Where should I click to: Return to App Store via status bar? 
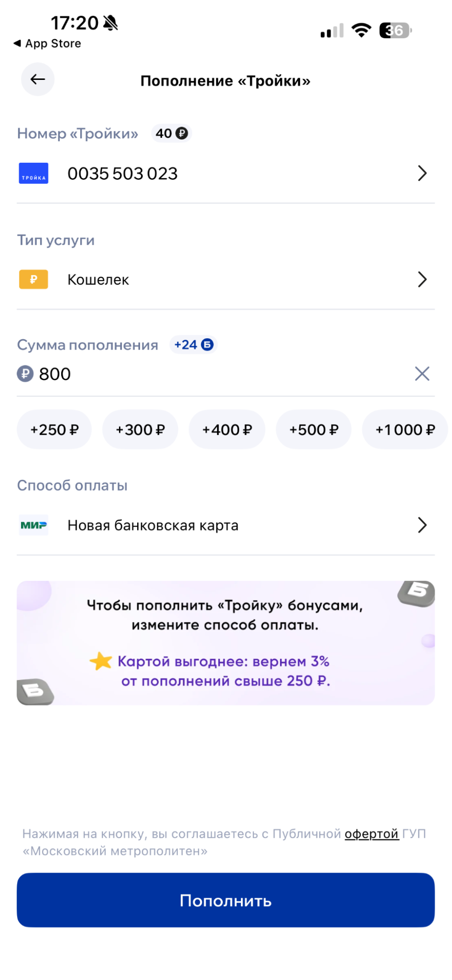pos(48,44)
